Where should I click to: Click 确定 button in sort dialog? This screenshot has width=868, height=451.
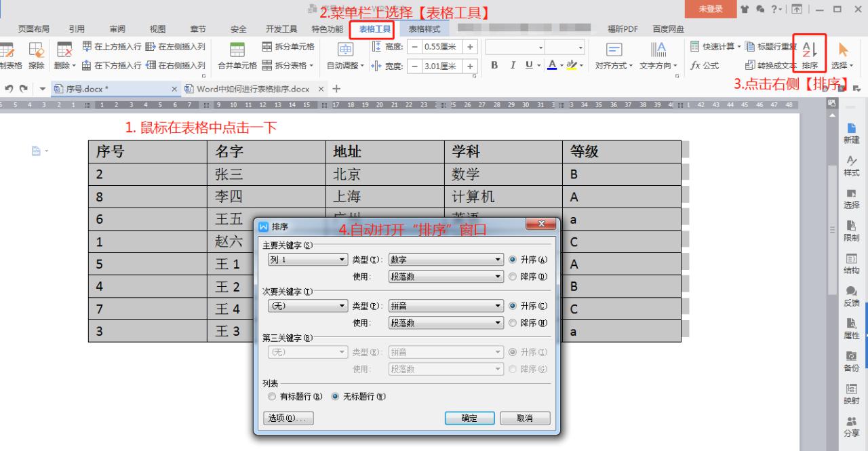click(469, 418)
